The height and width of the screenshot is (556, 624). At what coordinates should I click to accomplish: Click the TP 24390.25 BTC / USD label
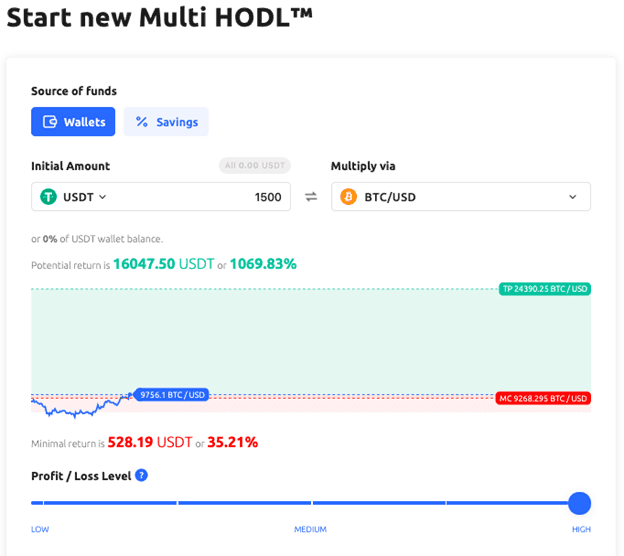click(x=544, y=289)
